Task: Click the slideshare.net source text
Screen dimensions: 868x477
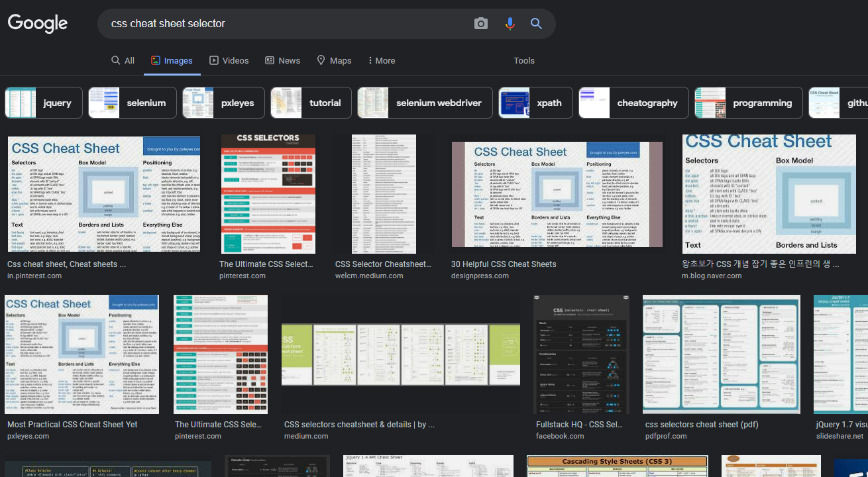Action: pyautogui.click(x=840, y=436)
